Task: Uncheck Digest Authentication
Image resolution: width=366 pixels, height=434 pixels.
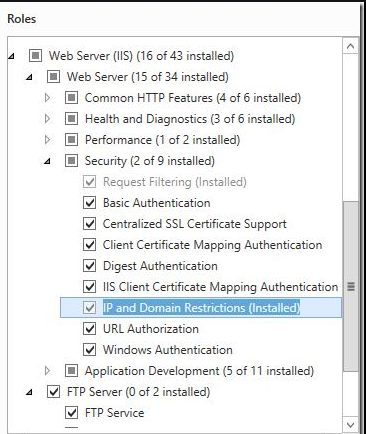Action: point(89,266)
